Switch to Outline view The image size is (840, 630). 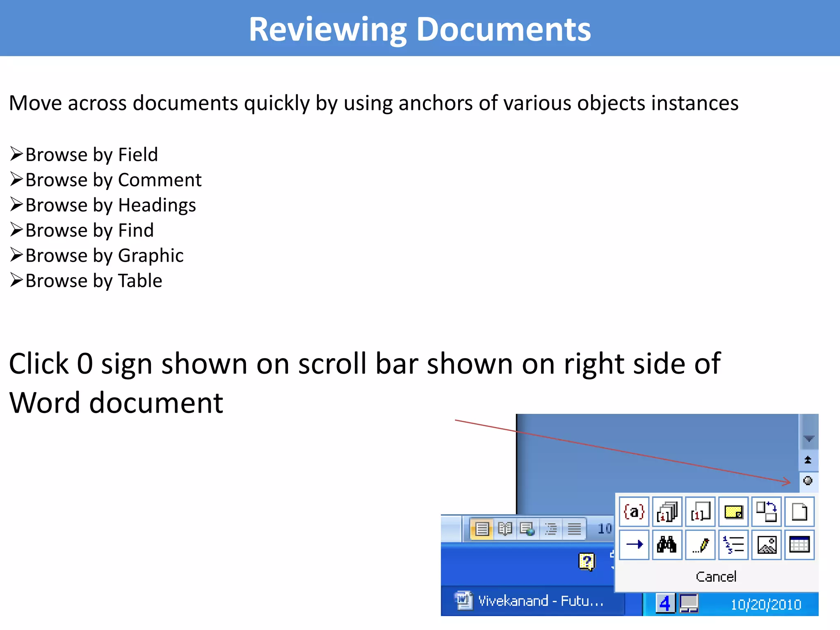[550, 529]
